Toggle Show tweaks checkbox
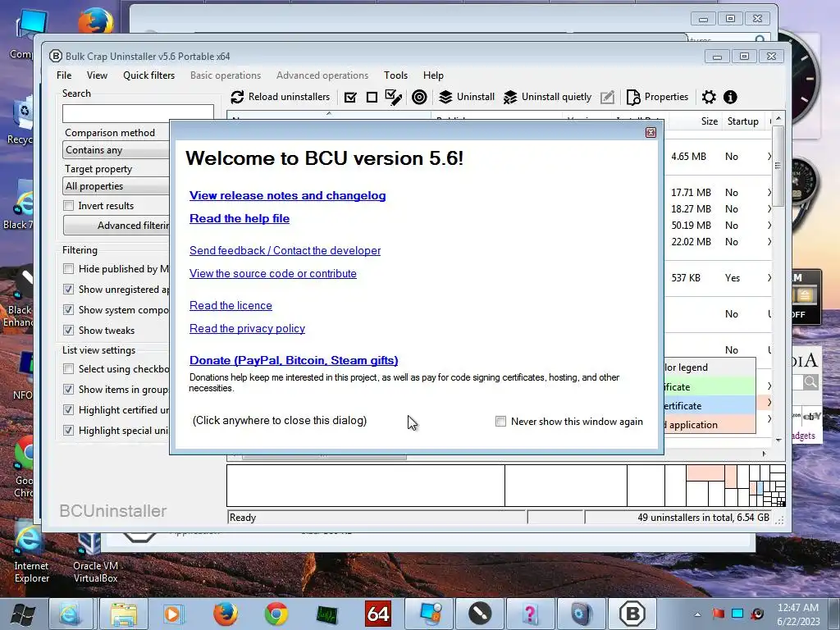 [x=69, y=331]
